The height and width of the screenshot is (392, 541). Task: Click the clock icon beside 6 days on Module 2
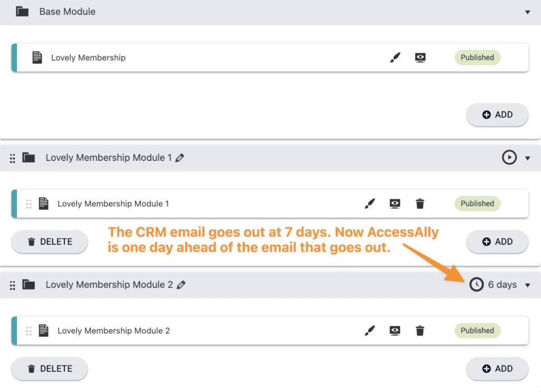476,285
